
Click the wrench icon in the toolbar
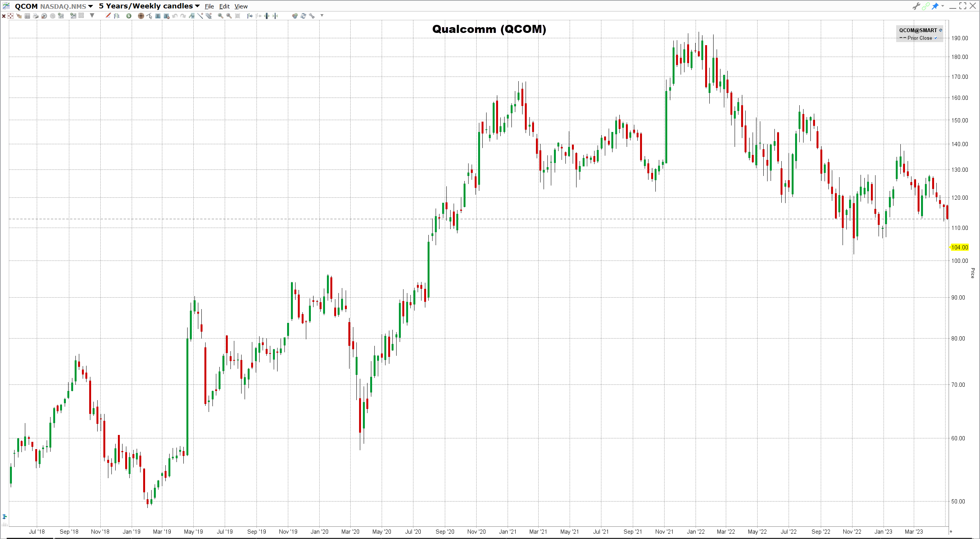312,16
